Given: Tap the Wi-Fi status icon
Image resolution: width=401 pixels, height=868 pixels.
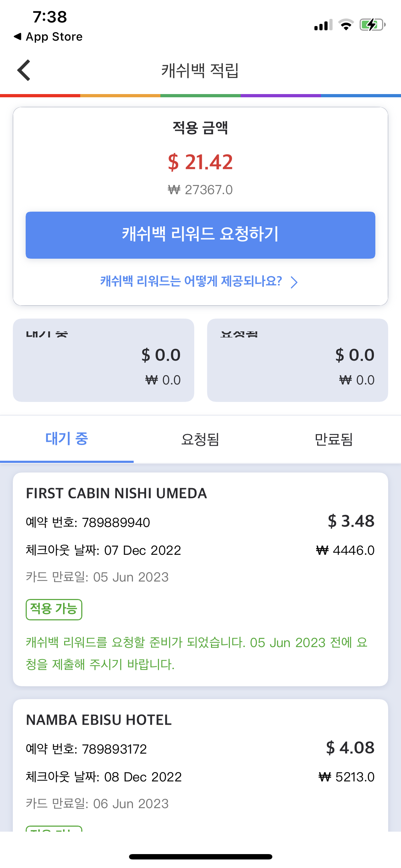Looking at the screenshot, I should tap(346, 25).
